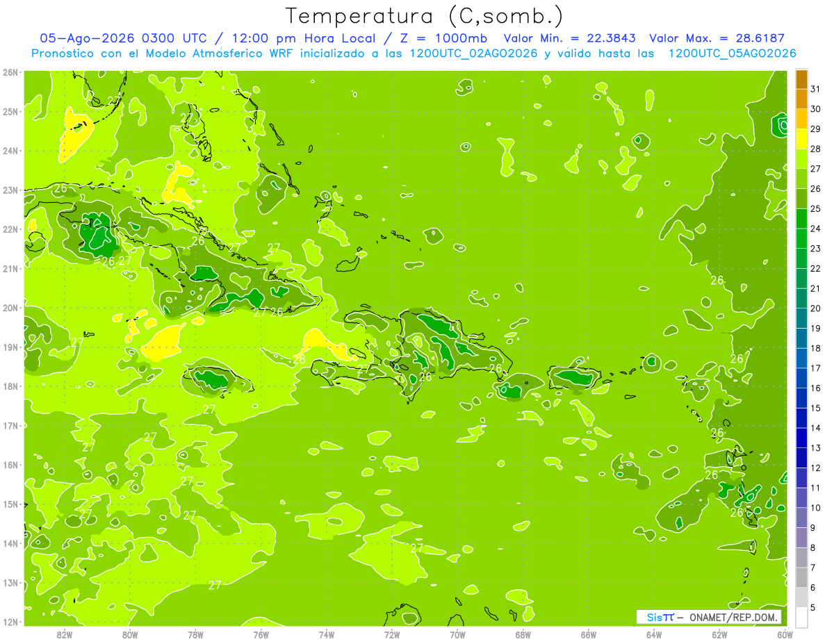Click colorbar label "20"
Screen dimensions: 834x644
(x=816, y=308)
